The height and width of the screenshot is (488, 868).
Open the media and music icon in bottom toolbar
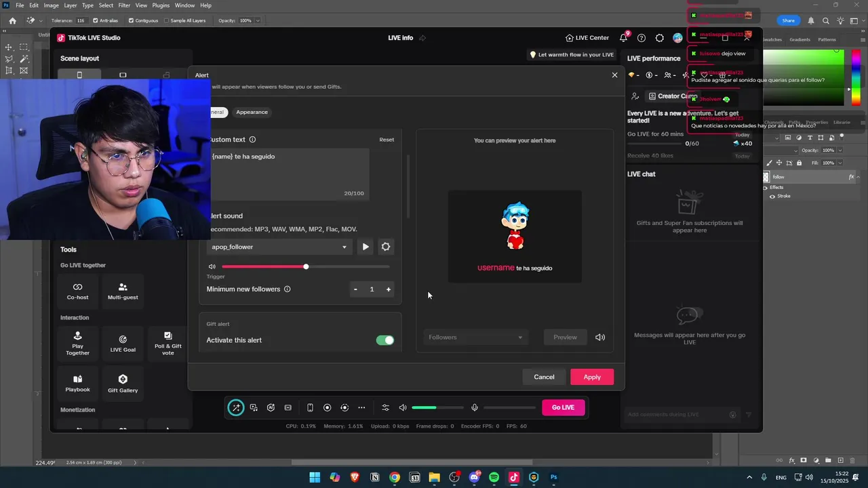(254, 407)
